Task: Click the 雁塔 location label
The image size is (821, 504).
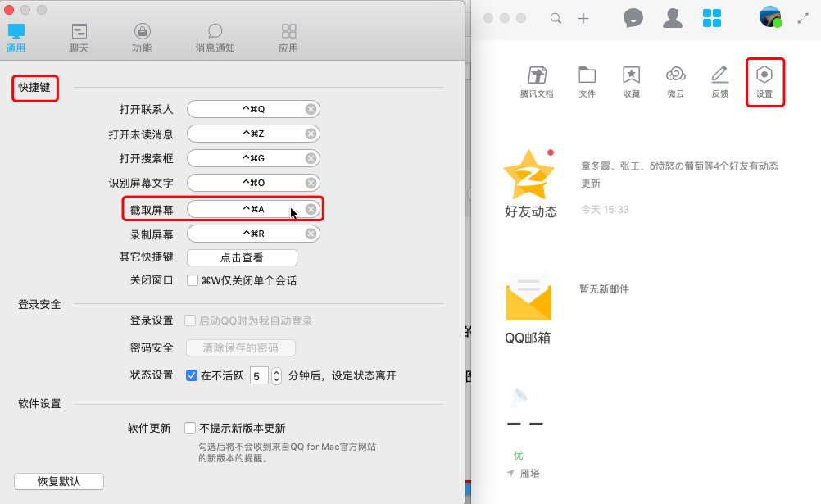Action: click(530, 474)
